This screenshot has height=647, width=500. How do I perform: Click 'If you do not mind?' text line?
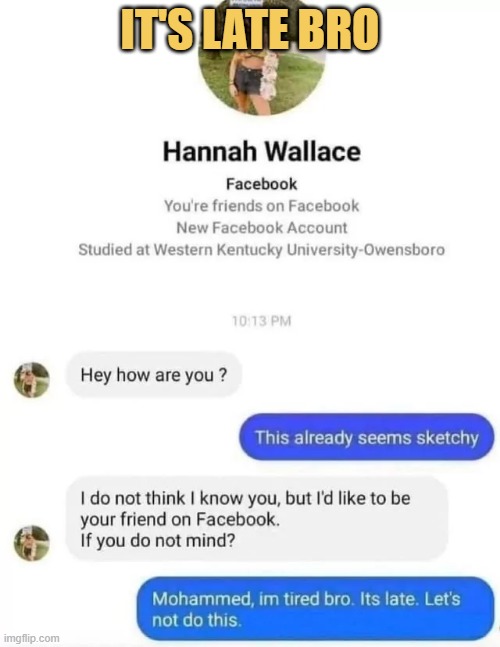point(158,540)
